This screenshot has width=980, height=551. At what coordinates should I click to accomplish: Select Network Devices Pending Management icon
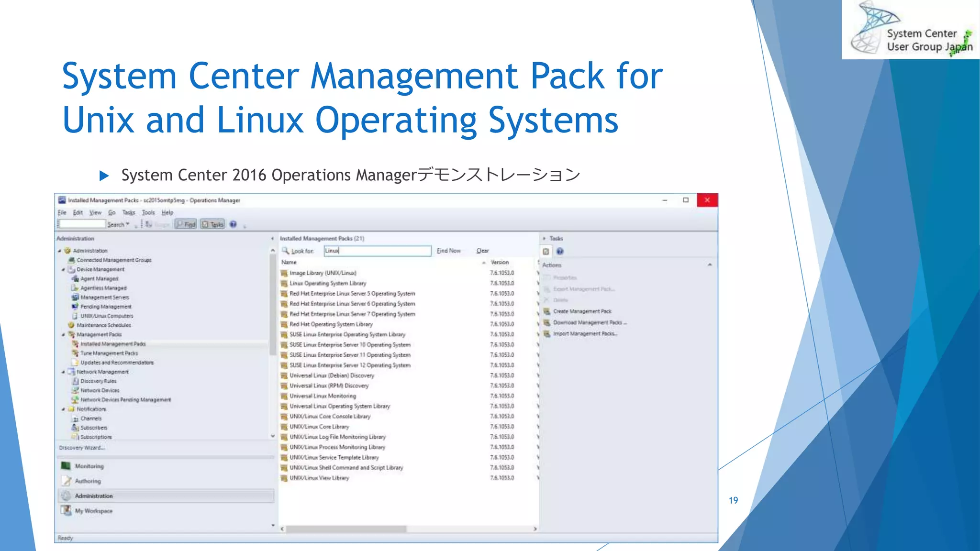[75, 400]
